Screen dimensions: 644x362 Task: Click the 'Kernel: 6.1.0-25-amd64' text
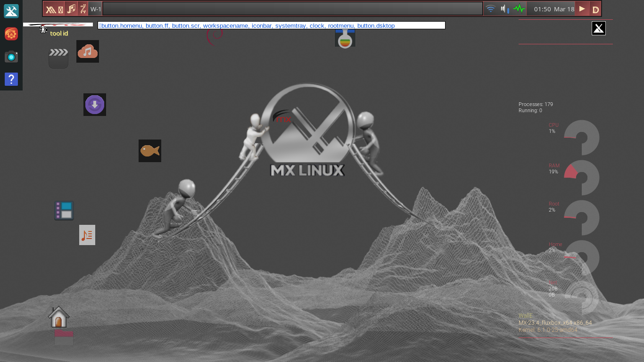548,330
